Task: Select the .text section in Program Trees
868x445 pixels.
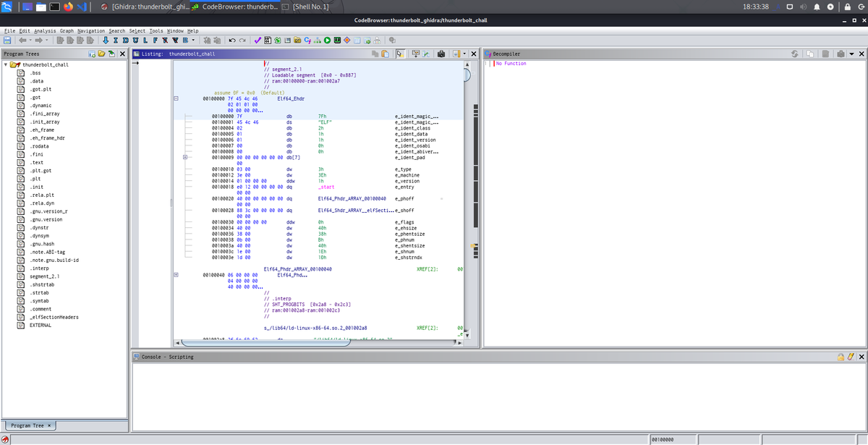Action: click(36, 161)
